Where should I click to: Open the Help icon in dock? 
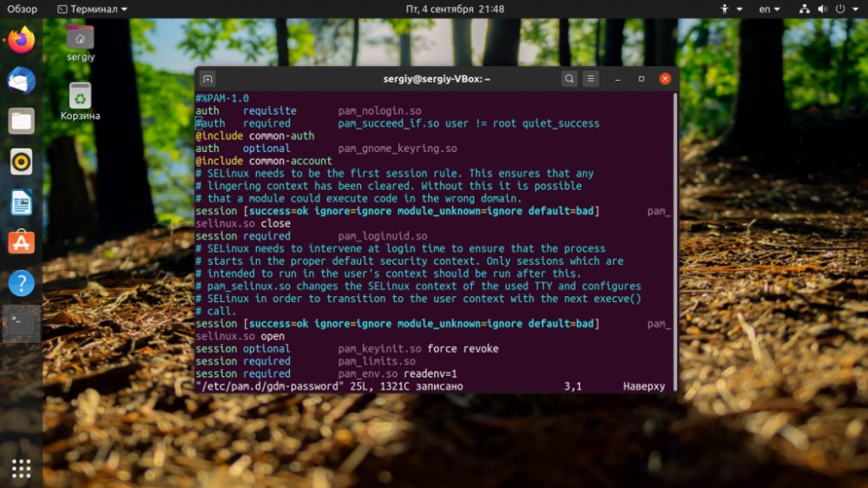pos(22,283)
